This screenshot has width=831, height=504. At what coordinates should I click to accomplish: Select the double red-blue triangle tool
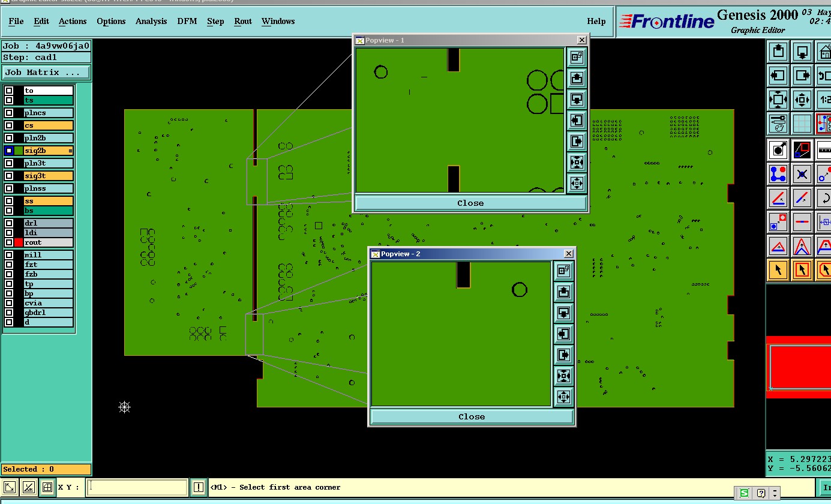point(802,246)
